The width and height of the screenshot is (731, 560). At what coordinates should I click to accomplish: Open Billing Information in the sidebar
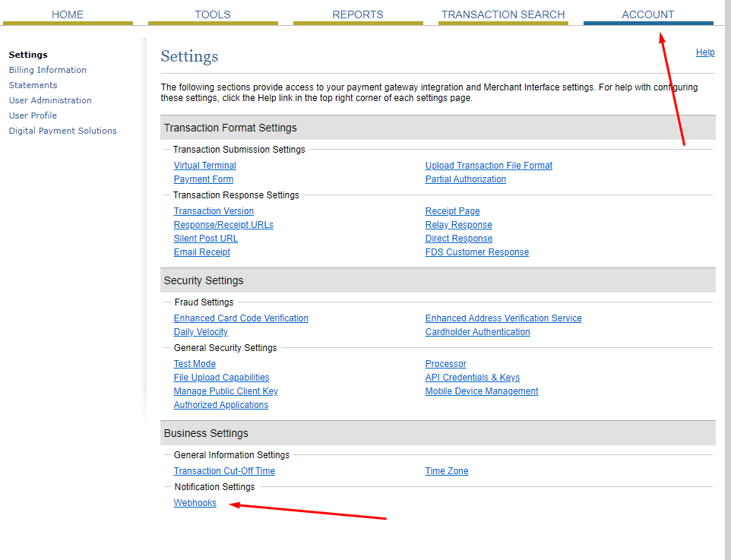coord(47,70)
